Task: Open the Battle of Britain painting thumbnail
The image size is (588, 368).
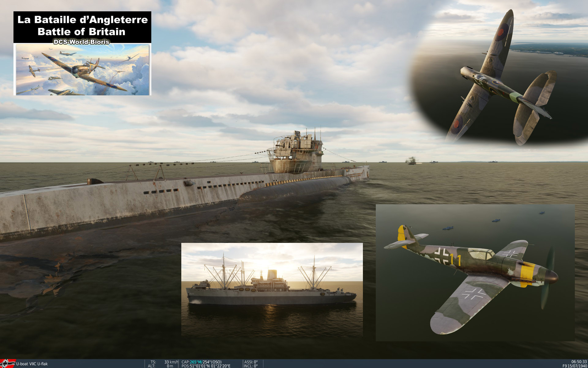Action: 83,70
